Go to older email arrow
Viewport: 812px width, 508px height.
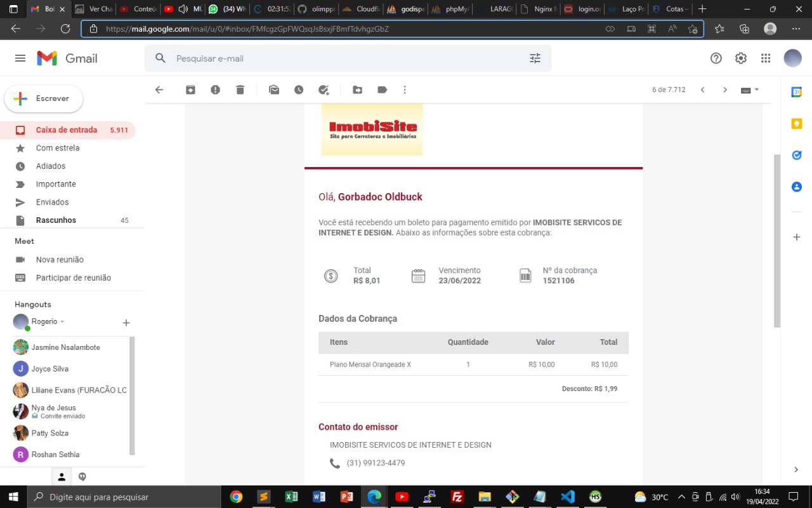point(725,90)
